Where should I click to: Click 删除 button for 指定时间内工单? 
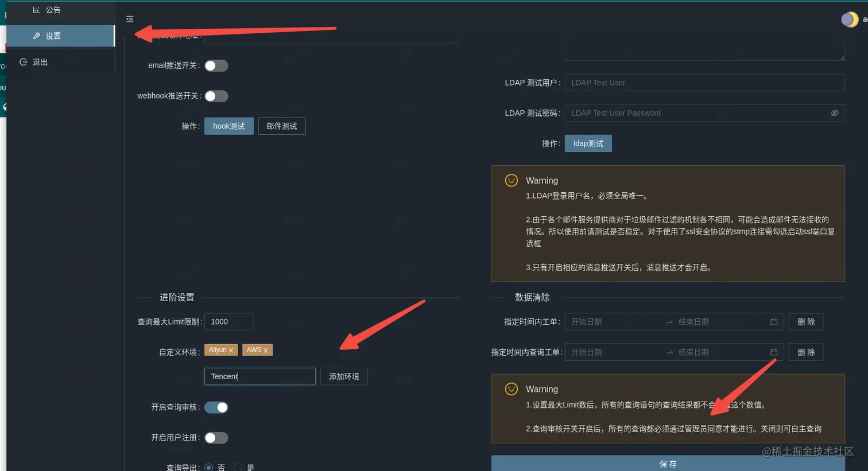click(806, 322)
